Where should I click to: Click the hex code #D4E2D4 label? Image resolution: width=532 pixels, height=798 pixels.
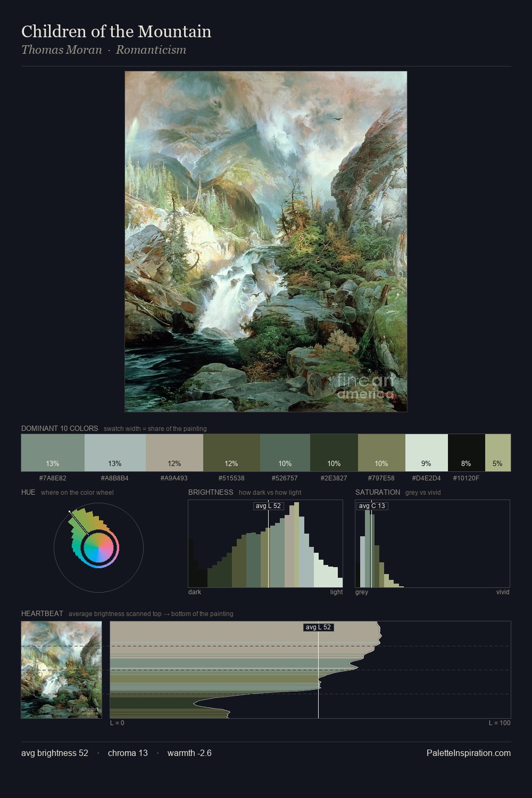(x=426, y=478)
